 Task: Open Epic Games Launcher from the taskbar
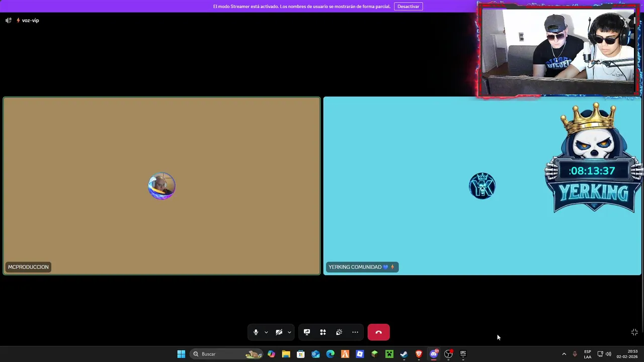point(463,354)
